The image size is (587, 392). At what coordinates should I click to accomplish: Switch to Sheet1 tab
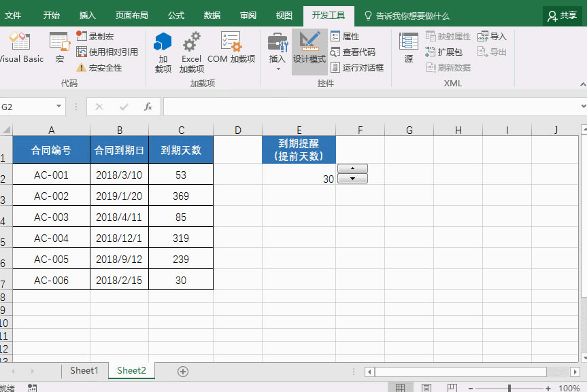point(84,370)
